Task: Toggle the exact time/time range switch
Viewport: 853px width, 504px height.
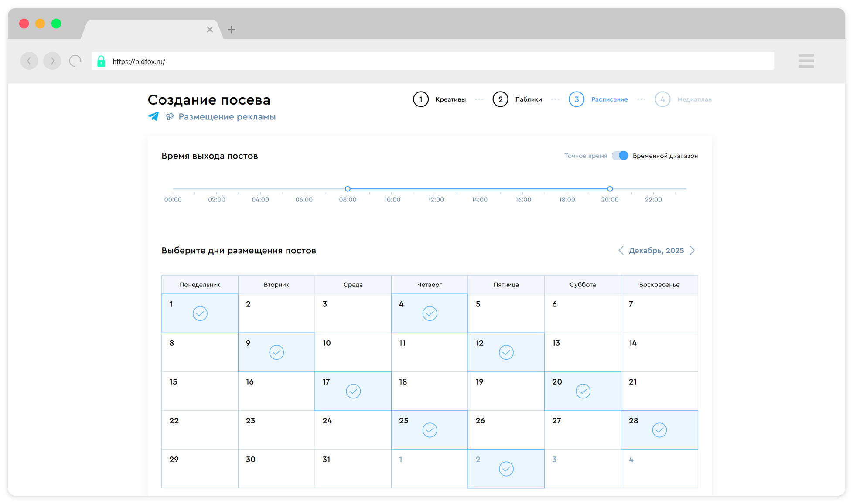Action: click(620, 156)
